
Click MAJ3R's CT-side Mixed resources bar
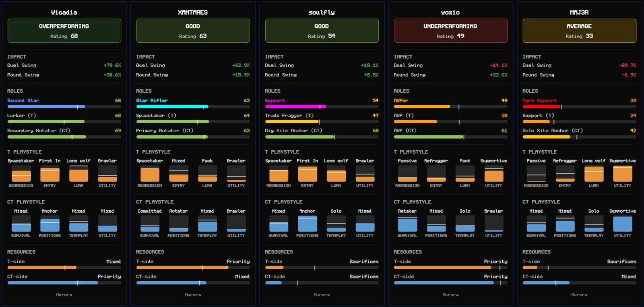(580, 283)
